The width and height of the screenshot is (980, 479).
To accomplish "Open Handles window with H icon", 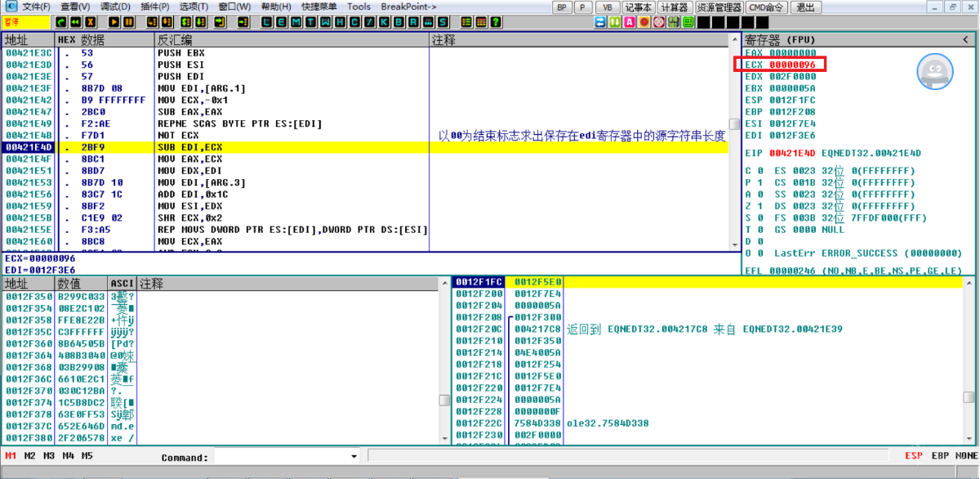I will pos(340,21).
